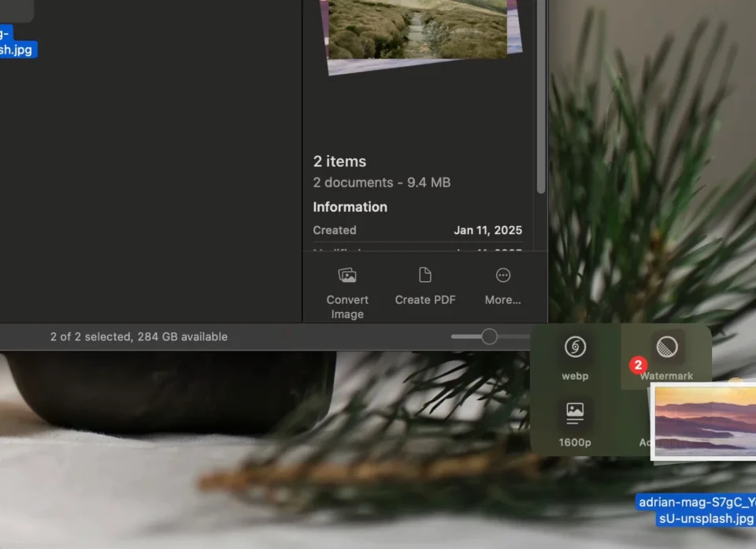Select the webp conversion action
756x549 pixels.
[575, 356]
